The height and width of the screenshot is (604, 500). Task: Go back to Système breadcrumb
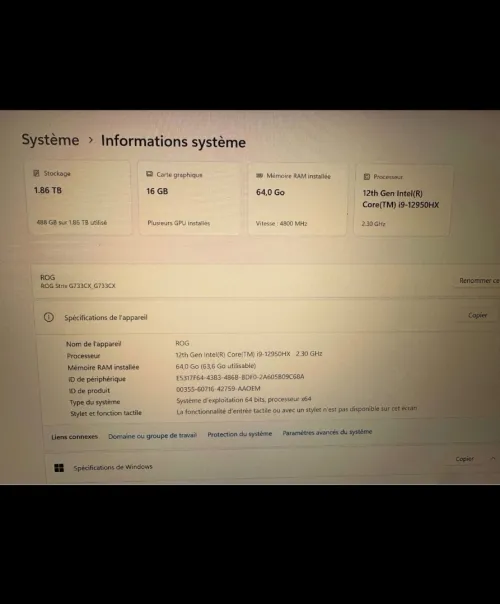(x=50, y=139)
